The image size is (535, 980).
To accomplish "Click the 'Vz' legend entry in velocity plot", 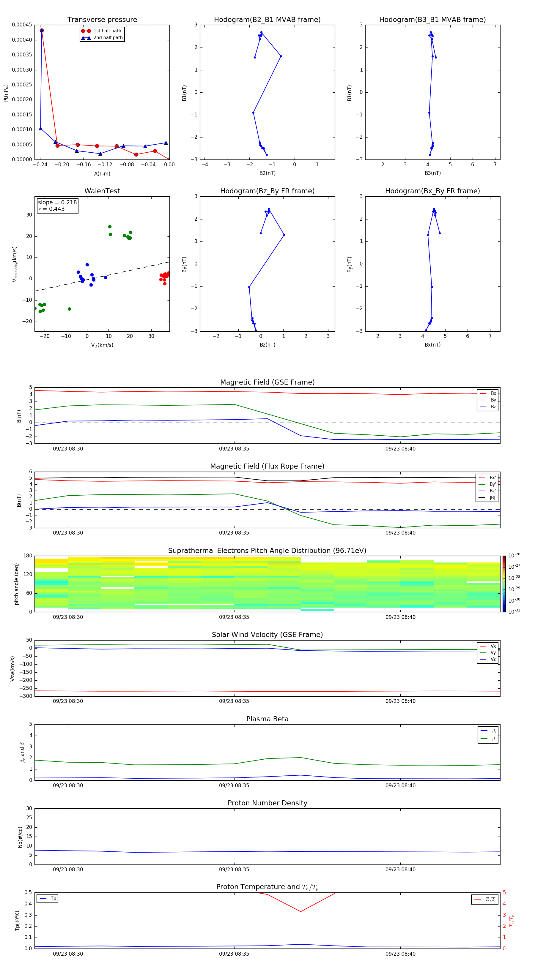I will 488,659.
